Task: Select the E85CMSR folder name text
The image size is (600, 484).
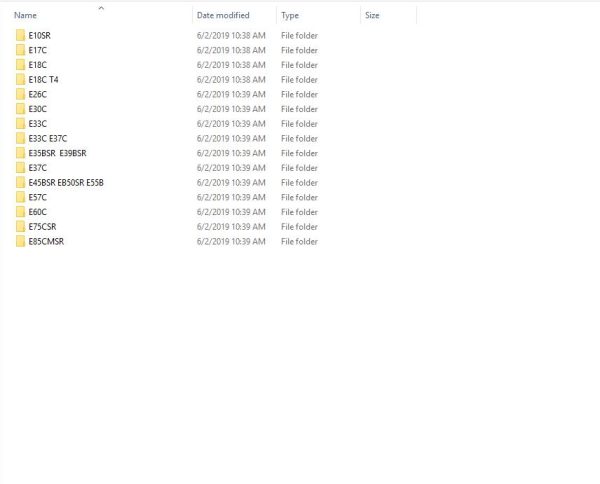Action: [46, 241]
